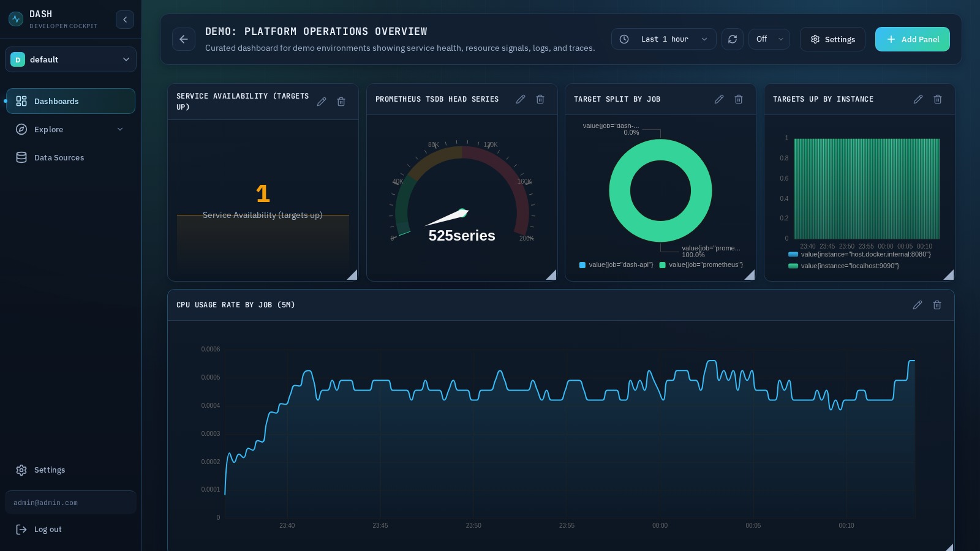The width and height of the screenshot is (980, 551).
Task: Click the Add Panel button
Action: 912,39
